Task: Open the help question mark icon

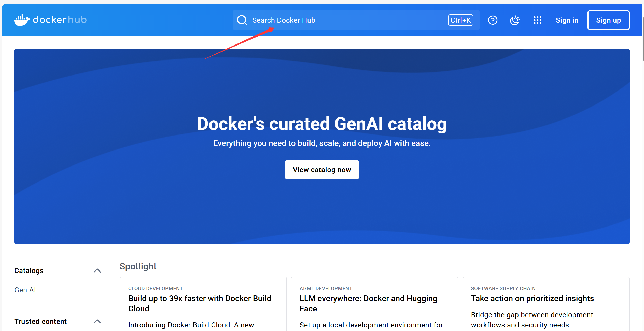Action: tap(493, 20)
